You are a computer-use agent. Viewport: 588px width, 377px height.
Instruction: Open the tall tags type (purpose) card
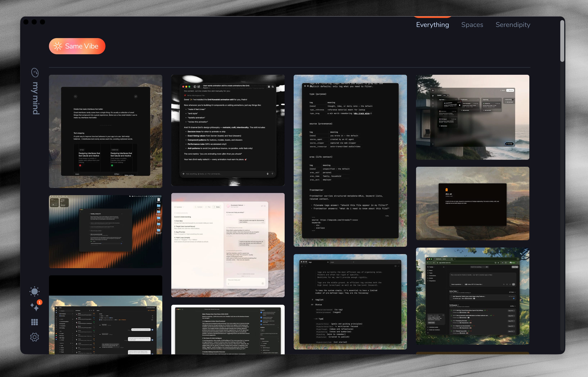click(x=350, y=161)
